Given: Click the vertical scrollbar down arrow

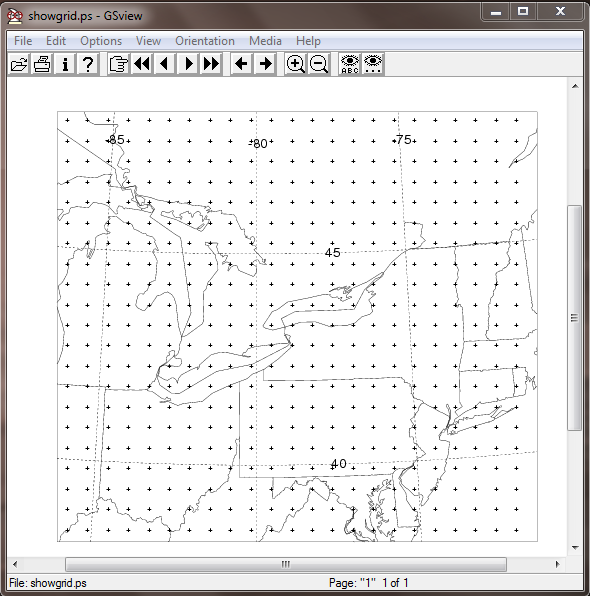Looking at the screenshot, I should 575,548.
